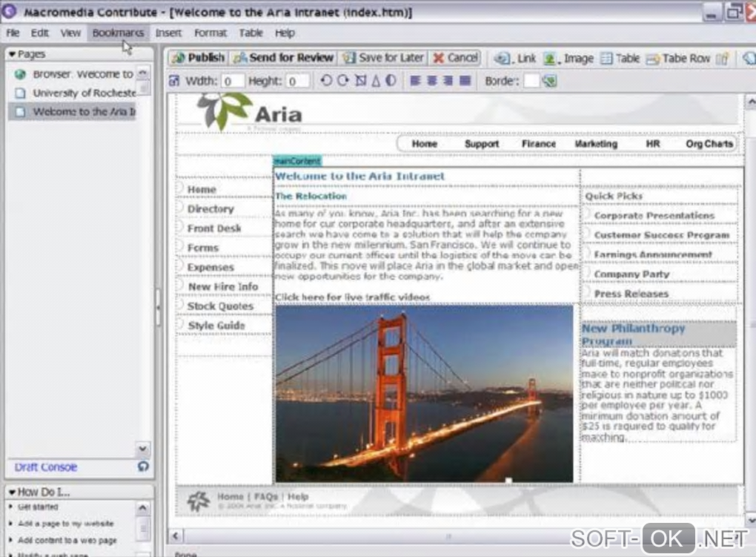
Task: Rotate image counter-clockwise
Action: 326,81
